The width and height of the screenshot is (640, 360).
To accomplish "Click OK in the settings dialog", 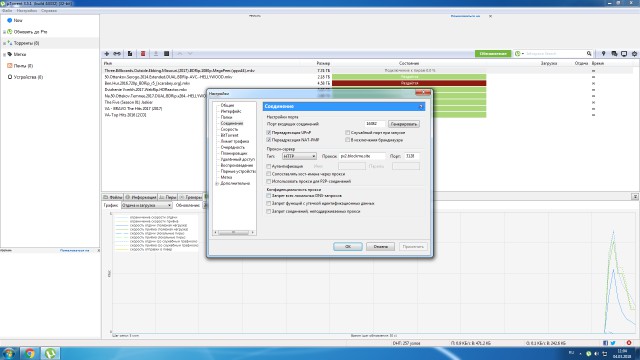I will pos(348,247).
